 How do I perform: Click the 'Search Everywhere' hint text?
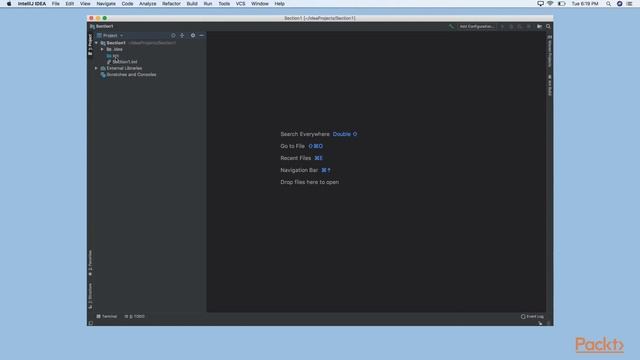point(305,134)
